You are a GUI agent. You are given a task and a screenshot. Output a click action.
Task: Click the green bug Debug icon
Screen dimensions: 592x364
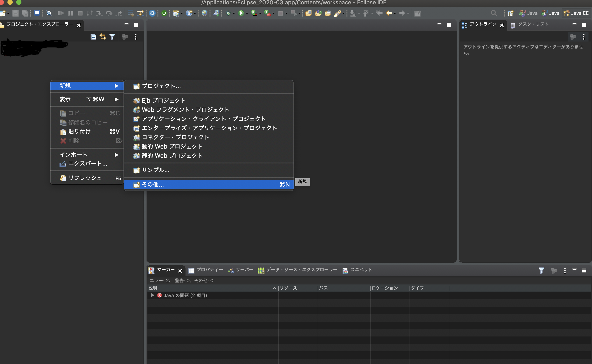(228, 14)
